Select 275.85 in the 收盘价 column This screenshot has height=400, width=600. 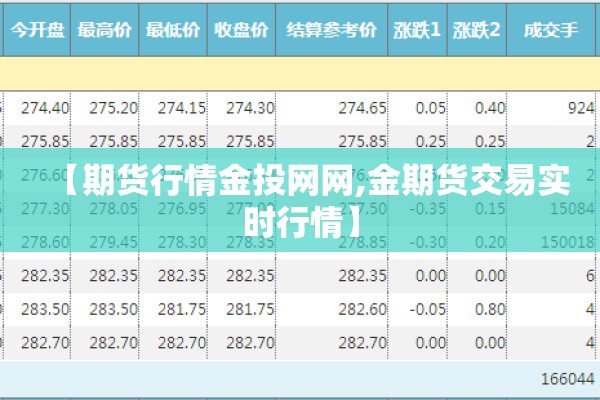pos(250,142)
